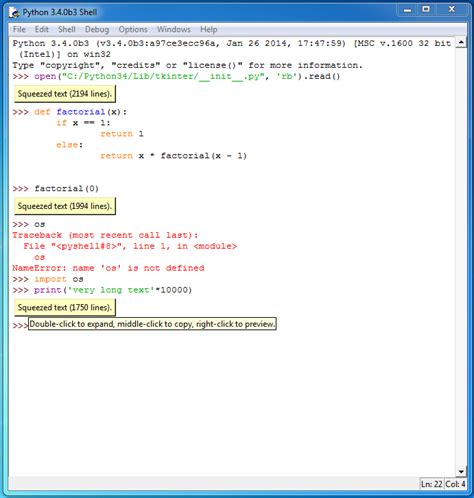Click the 'Traceback (most recent call last):' line
Viewport: 474px width, 498px height.
coord(105,235)
